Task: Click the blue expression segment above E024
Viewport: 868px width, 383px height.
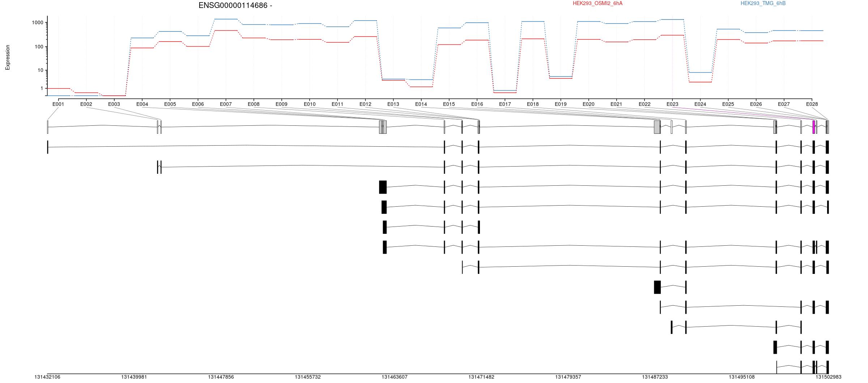Action: [x=700, y=73]
